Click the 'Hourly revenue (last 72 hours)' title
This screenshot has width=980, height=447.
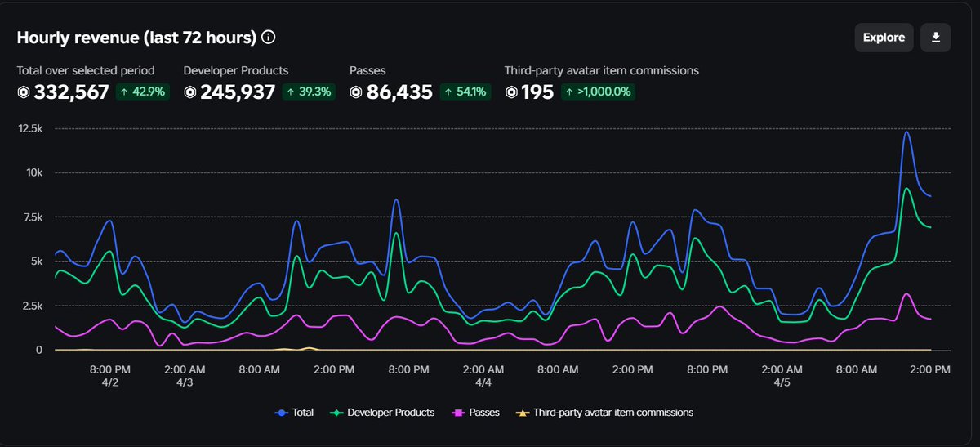pos(136,38)
